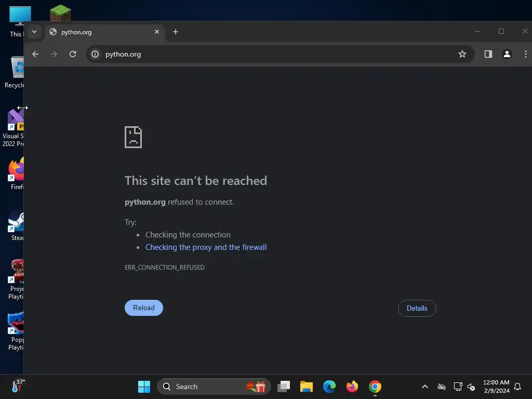Open the tab search dropdown chevron
The height and width of the screenshot is (399, 532).
[x=34, y=32]
